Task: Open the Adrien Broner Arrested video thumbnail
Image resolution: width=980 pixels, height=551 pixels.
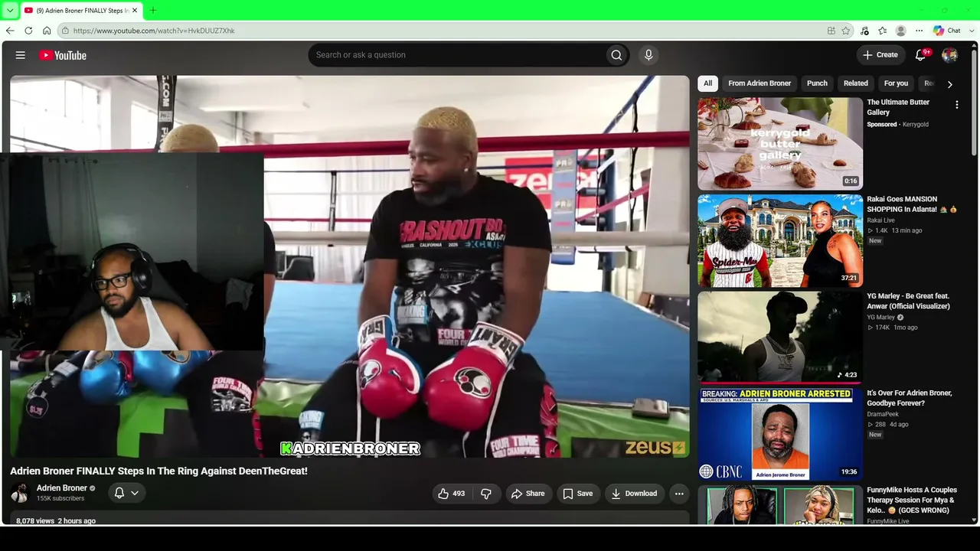Action: click(780, 434)
